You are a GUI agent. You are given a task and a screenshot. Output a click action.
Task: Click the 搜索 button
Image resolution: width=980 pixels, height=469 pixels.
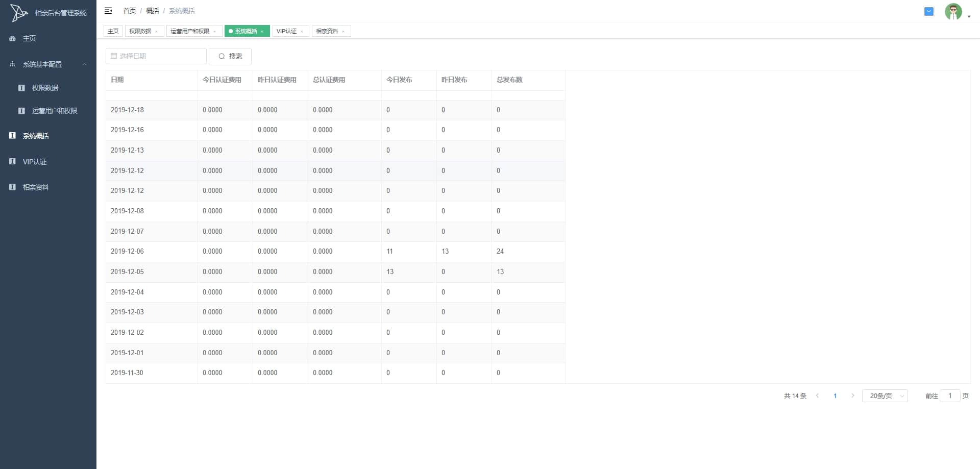[230, 56]
